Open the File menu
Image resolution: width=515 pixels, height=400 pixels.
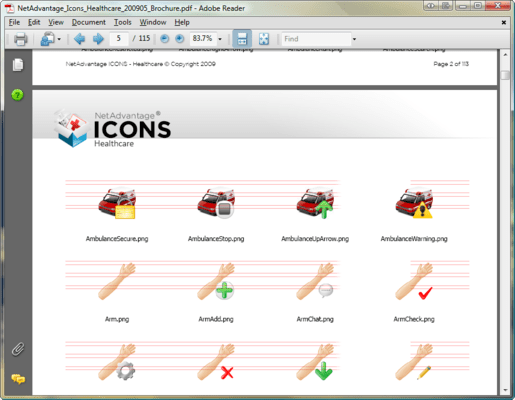14,22
